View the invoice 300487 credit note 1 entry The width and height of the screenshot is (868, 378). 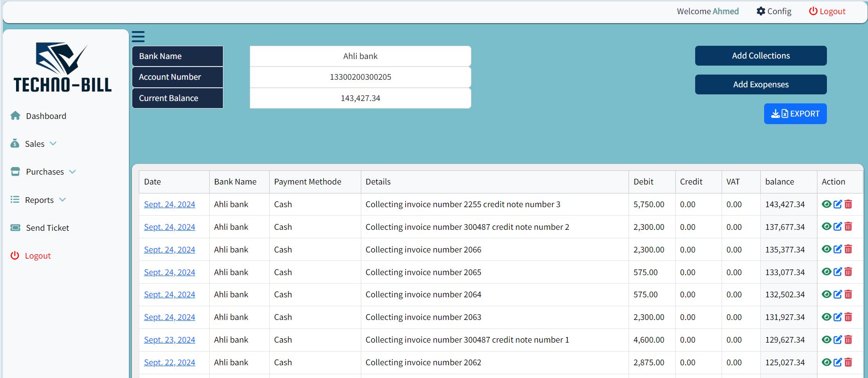(826, 339)
